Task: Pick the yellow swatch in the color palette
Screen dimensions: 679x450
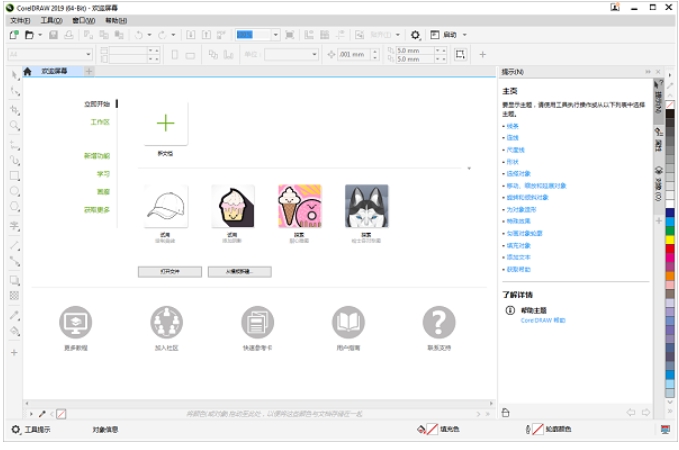Action: (x=670, y=240)
